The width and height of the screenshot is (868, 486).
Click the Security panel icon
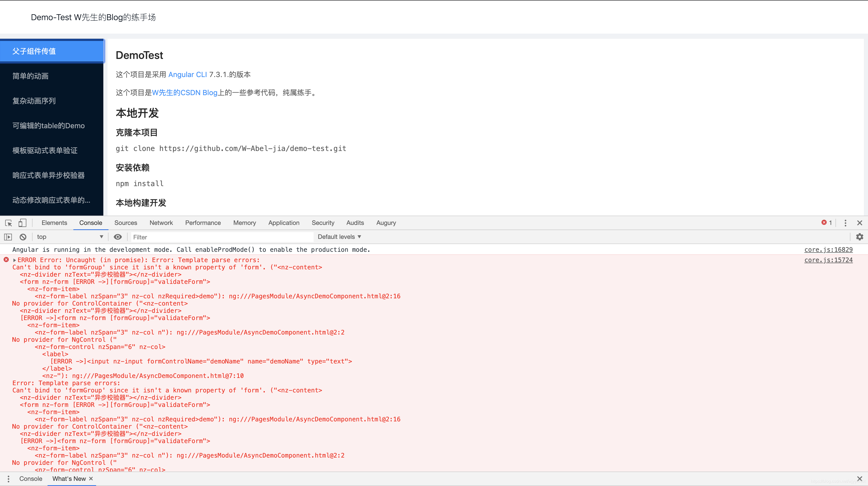[322, 222]
